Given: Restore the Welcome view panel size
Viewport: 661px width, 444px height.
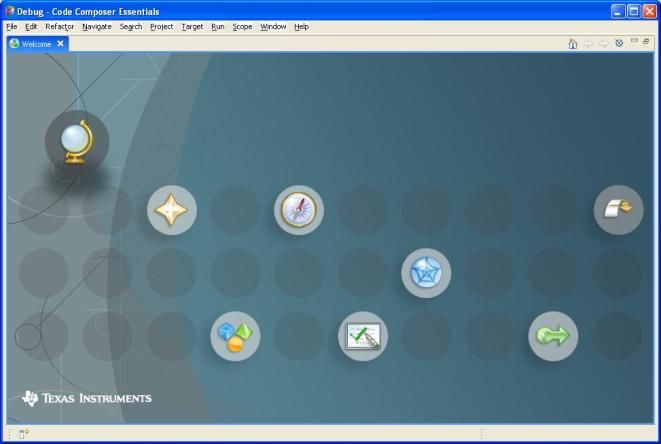Looking at the screenshot, I should pyautogui.click(x=646, y=41).
